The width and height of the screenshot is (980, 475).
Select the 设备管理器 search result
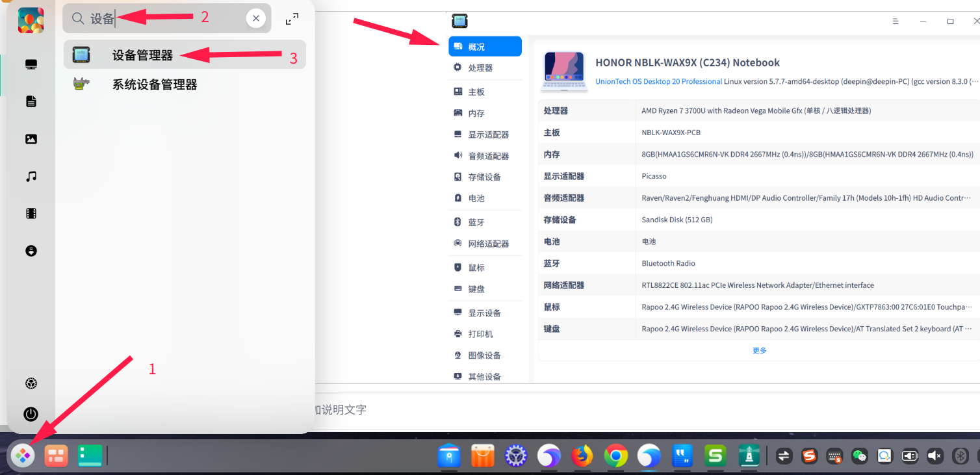tap(185, 55)
